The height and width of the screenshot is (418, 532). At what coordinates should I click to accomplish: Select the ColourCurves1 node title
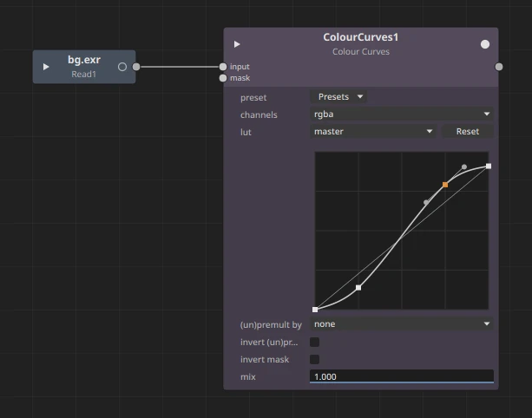(361, 37)
